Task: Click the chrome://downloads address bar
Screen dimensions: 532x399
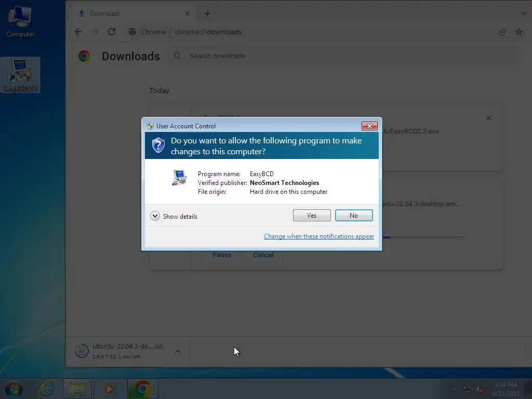Action: tap(208, 32)
